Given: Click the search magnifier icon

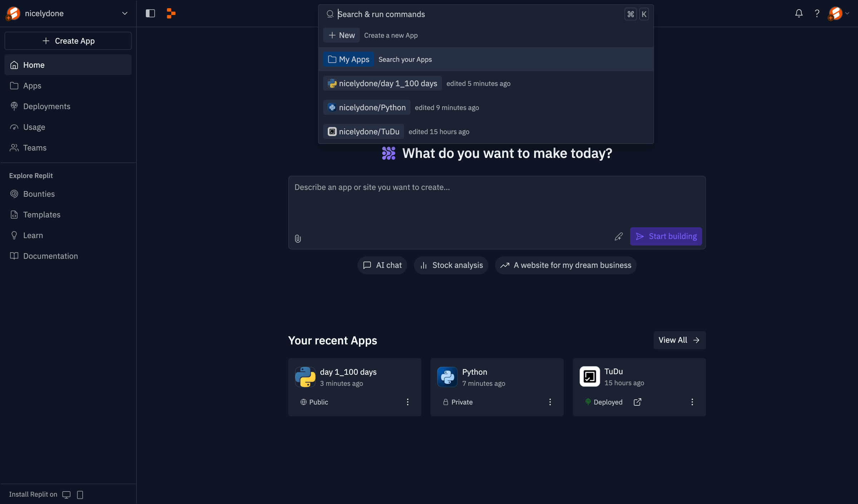Looking at the screenshot, I should point(330,14).
